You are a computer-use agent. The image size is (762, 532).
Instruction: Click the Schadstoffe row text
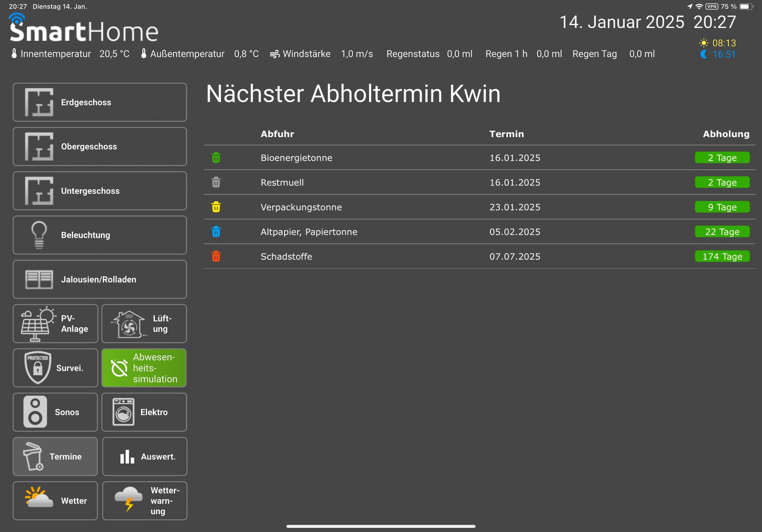[x=286, y=256]
